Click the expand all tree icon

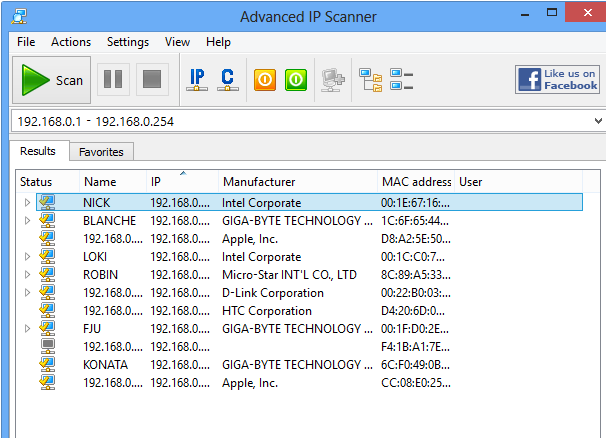coord(370,80)
